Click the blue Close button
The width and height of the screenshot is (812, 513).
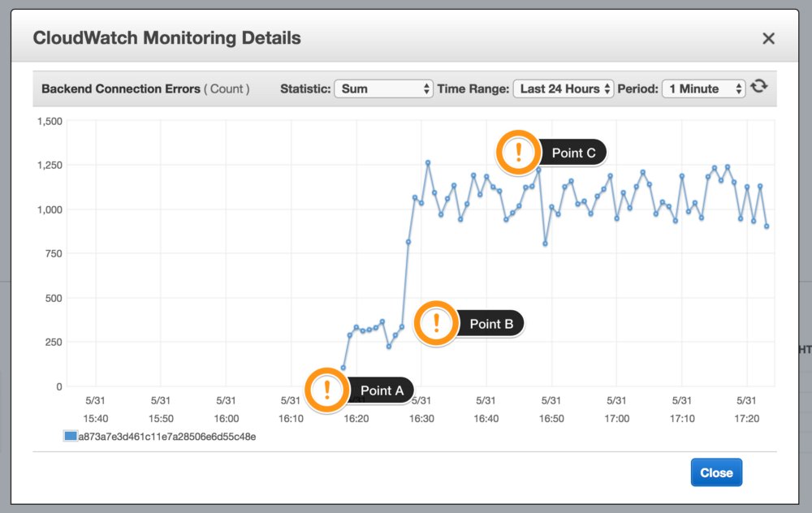[x=716, y=472]
